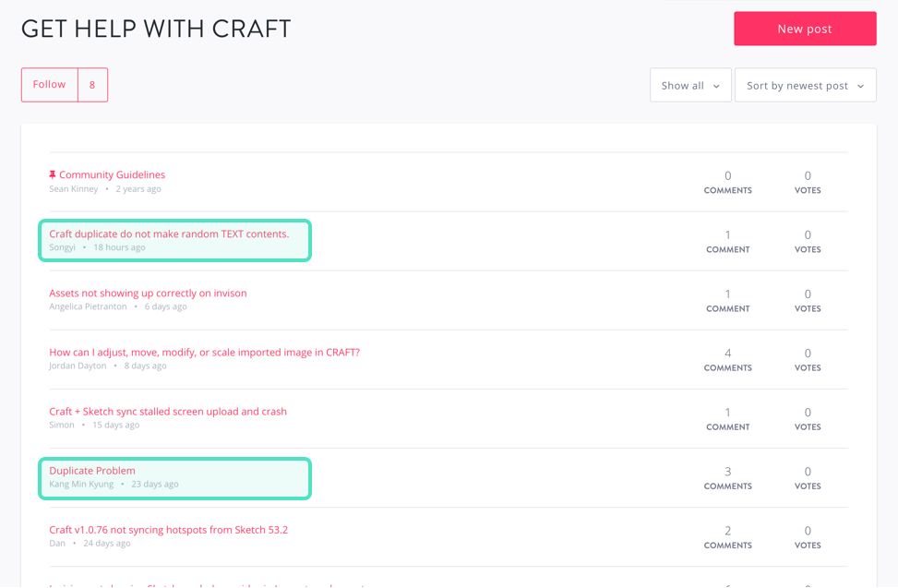Click the 4 comments count on the Jordan Dayton post
The image size is (898, 588).
click(727, 360)
